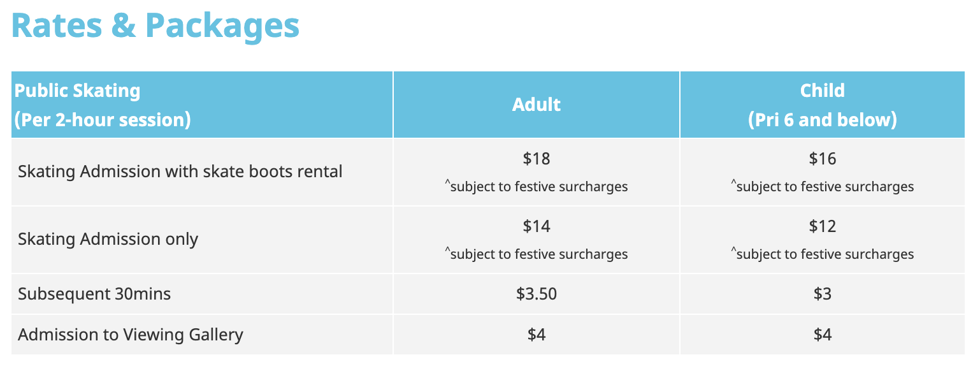The height and width of the screenshot is (371, 980).
Task: Click the $3 child rate
Action: click(x=822, y=294)
